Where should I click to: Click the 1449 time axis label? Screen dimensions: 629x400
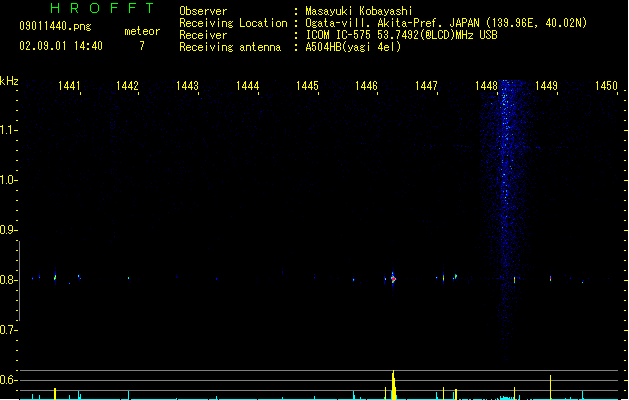point(546,86)
